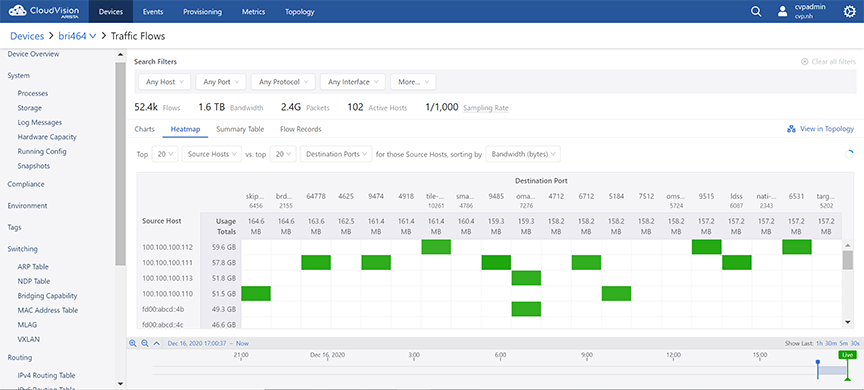Click the heatmap scroll down arrow
Image resolution: width=864 pixels, height=390 pixels.
tap(847, 321)
